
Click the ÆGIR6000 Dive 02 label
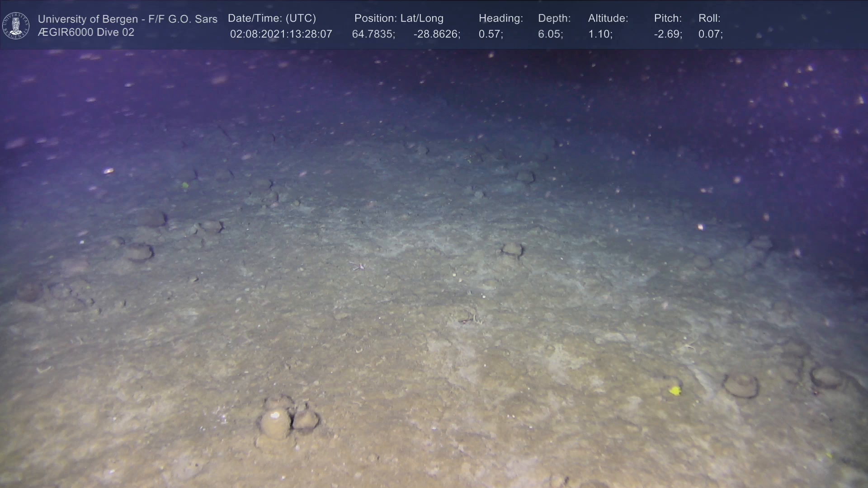point(86,33)
